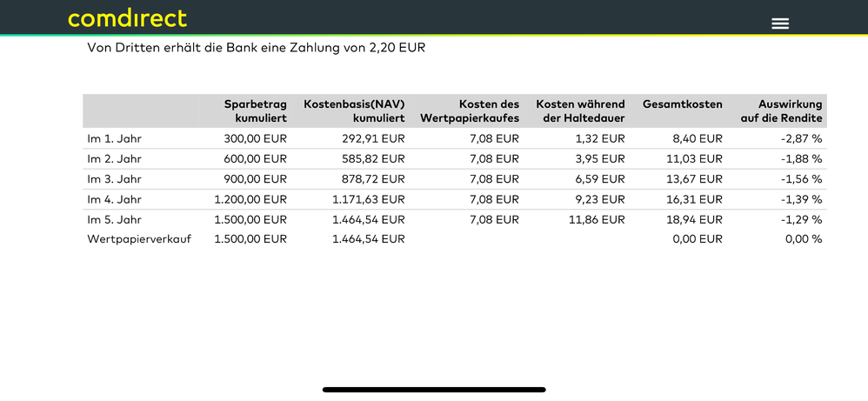Click the Wertpapierverkauf row label
The width and height of the screenshot is (868, 401).
(x=139, y=238)
